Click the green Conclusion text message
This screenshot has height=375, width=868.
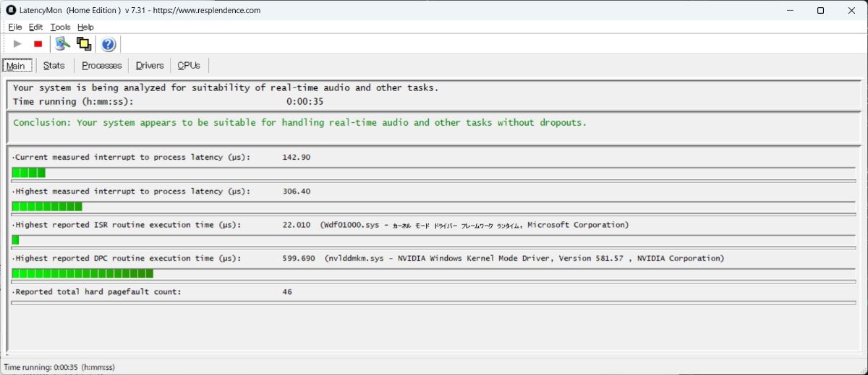click(299, 123)
